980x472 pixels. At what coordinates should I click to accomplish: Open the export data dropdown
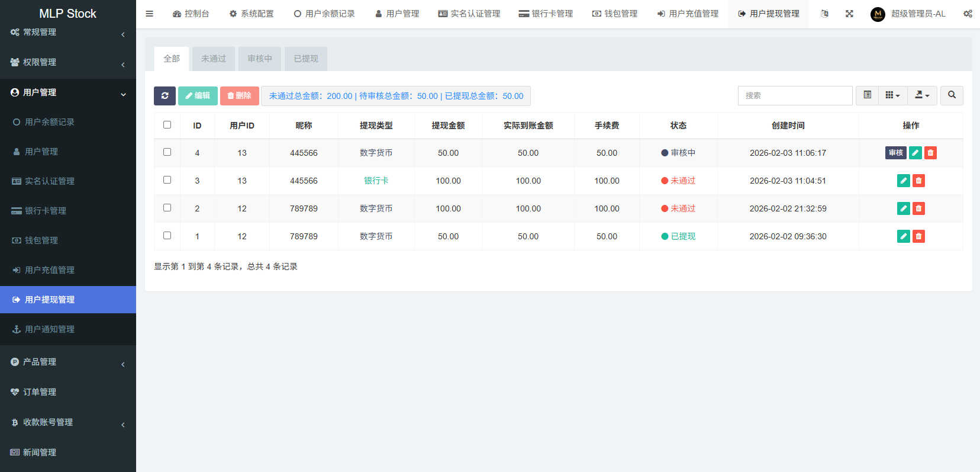point(922,95)
